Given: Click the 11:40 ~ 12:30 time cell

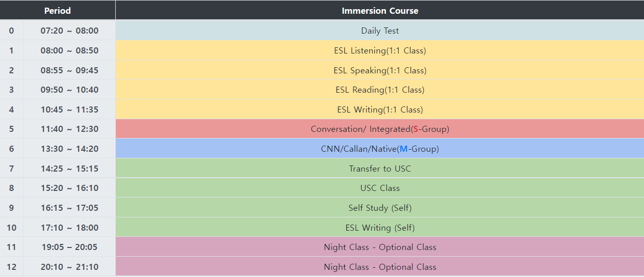Looking at the screenshot, I should point(69,129).
